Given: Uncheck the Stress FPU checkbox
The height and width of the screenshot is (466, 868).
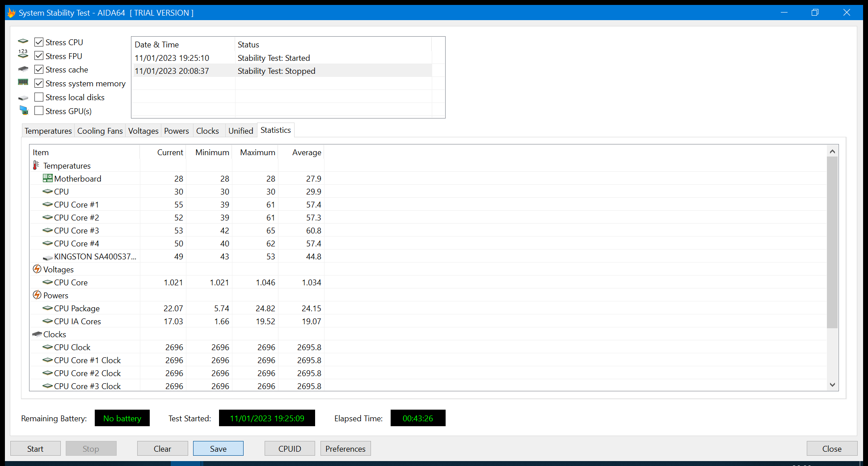Looking at the screenshot, I should pos(39,56).
